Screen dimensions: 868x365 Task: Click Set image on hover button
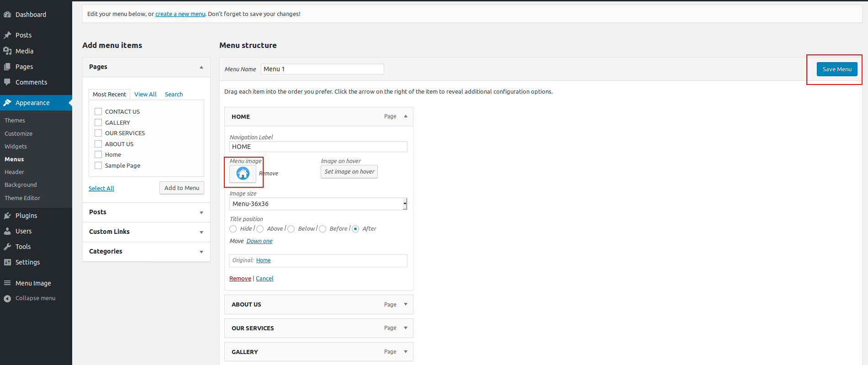click(349, 172)
